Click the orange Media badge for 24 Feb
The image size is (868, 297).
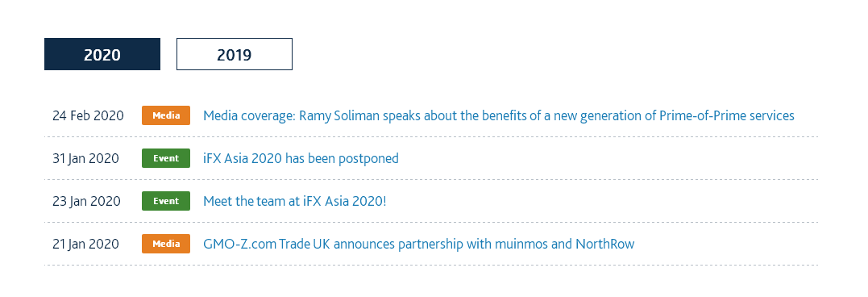pyautogui.click(x=166, y=115)
